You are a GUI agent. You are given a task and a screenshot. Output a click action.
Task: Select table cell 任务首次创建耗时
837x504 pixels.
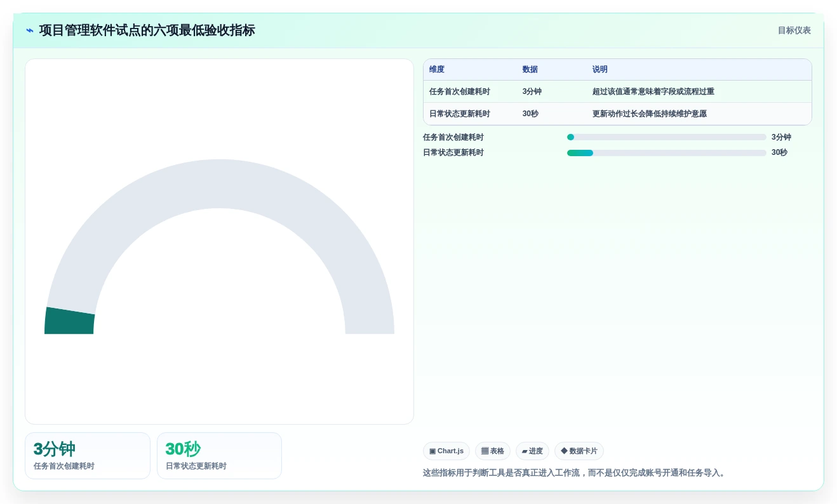[x=460, y=91]
